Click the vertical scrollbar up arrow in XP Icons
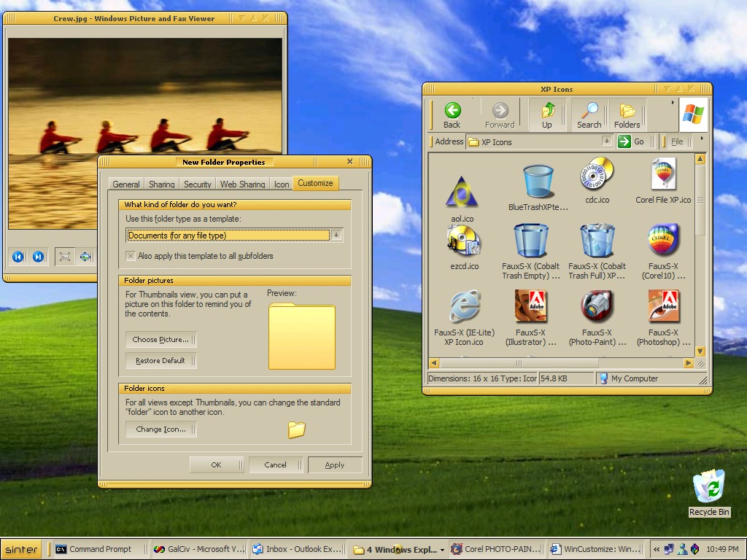Image resolution: width=747 pixels, height=560 pixels. point(700,159)
